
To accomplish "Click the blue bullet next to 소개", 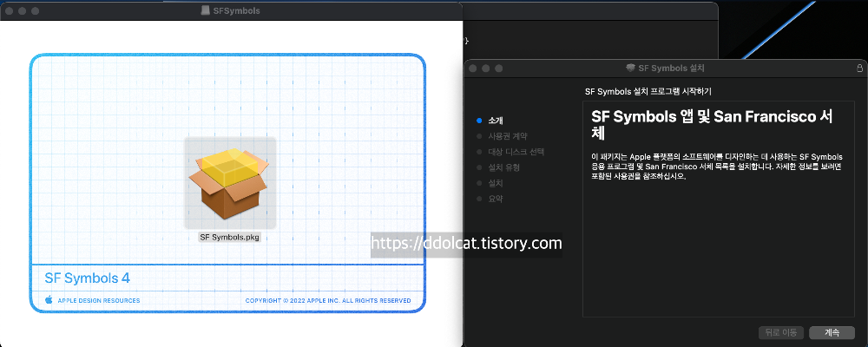I will point(478,121).
